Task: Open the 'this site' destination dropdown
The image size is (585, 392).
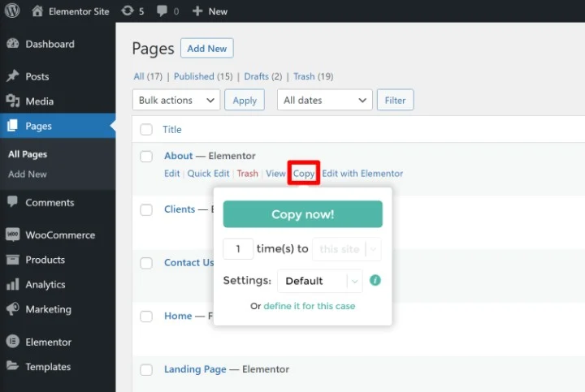Action: pyautogui.click(x=347, y=248)
